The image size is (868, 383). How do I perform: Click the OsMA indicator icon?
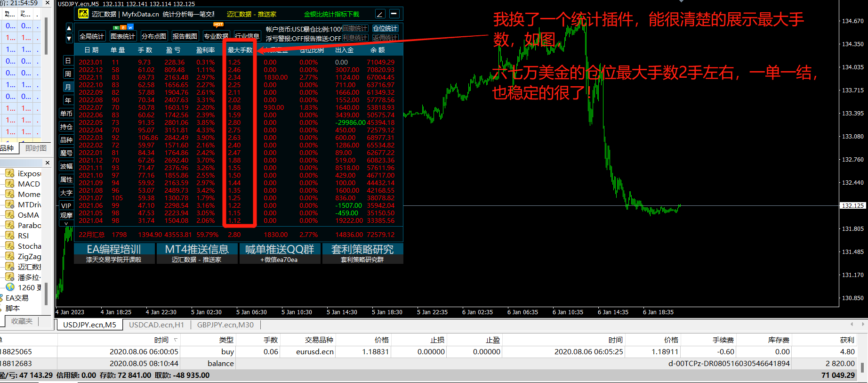click(10, 215)
